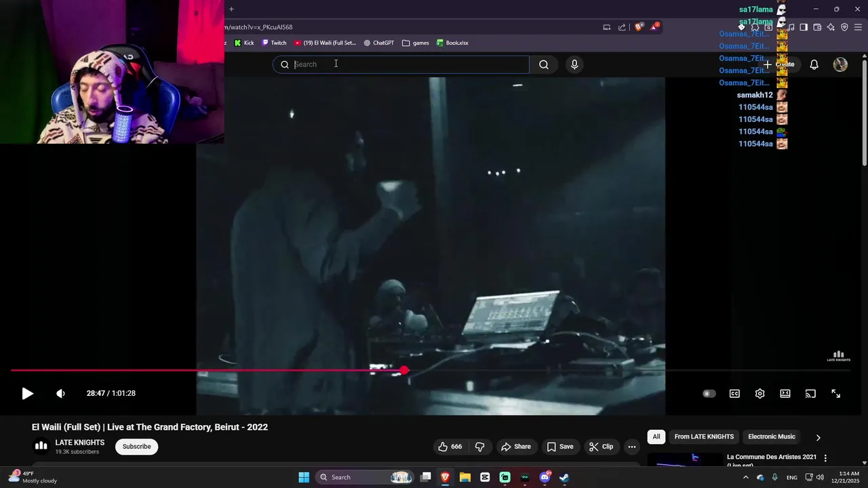868x488 pixels.
Task: Open the ChatGPT bookmark
Action: pyautogui.click(x=378, y=43)
